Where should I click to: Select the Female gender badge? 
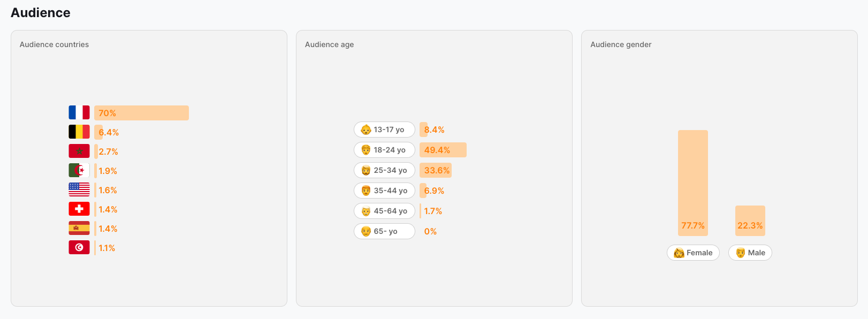click(693, 253)
